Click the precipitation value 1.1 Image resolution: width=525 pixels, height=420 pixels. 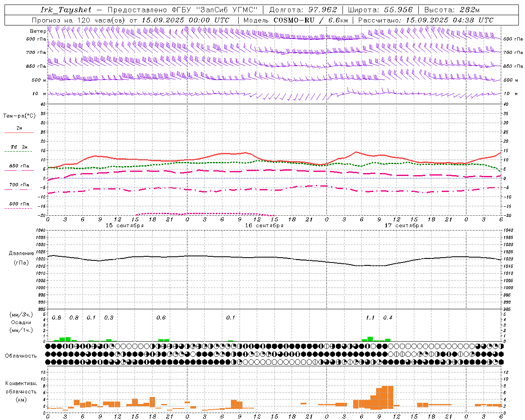370,318
